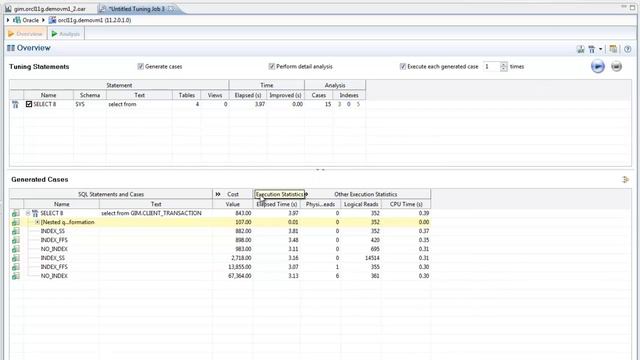Screen dimensions: 640x360
Task: Click the add SQL statement toolbar icon
Action: tap(592, 49)
